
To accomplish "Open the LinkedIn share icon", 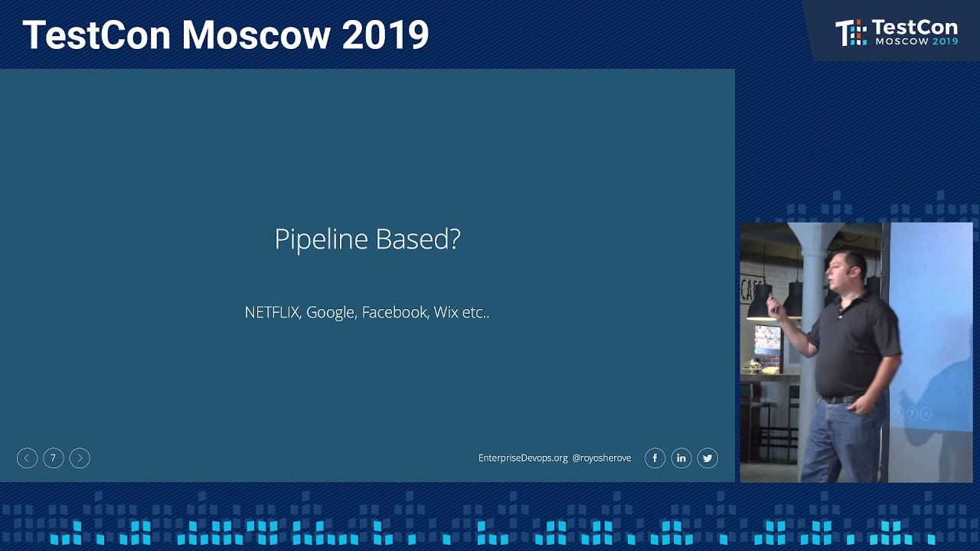I will point(681,458).
